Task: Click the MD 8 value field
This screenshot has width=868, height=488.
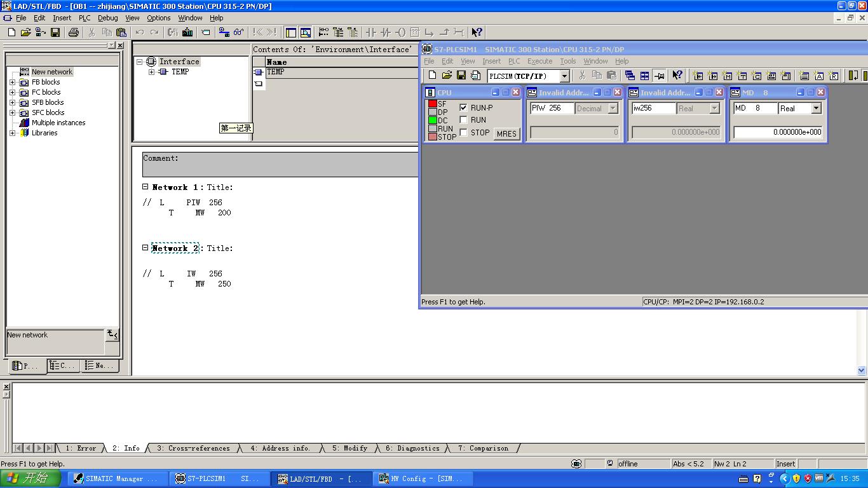Action: click(778, 132)
